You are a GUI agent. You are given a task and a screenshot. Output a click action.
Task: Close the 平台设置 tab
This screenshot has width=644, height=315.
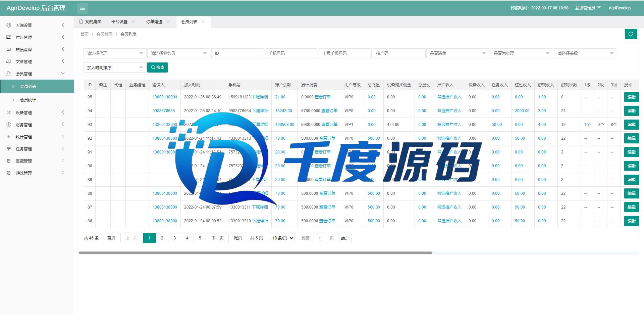point(133,21)
